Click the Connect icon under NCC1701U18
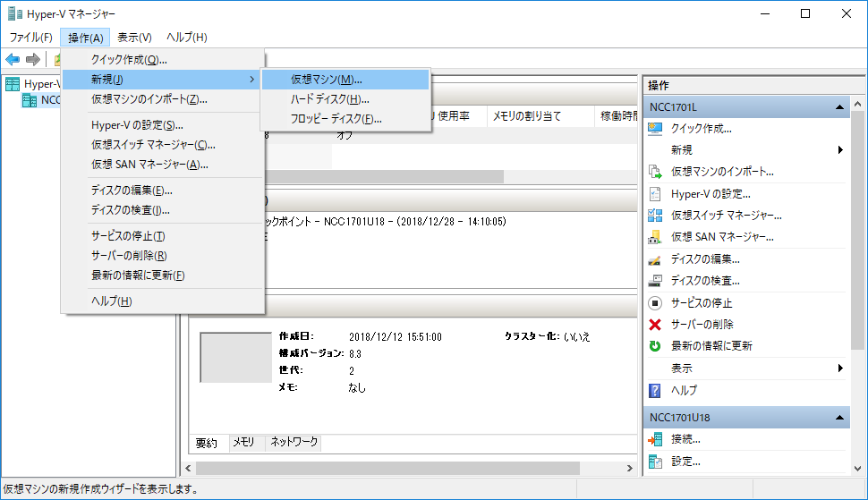Viewport: 868px width, 500px height. pos(655,439)
